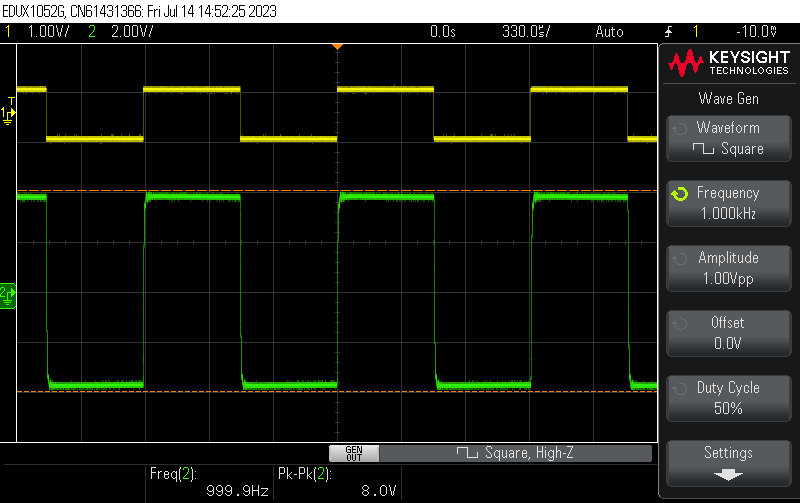Click the channel 2 scale 2.00V/
The image size is (800, 503).
point(132,32)
